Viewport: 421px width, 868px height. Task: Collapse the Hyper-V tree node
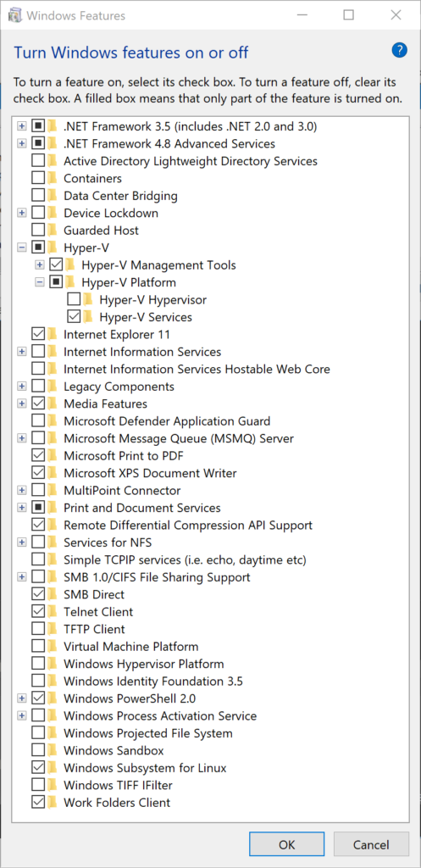tap(21, 248)
